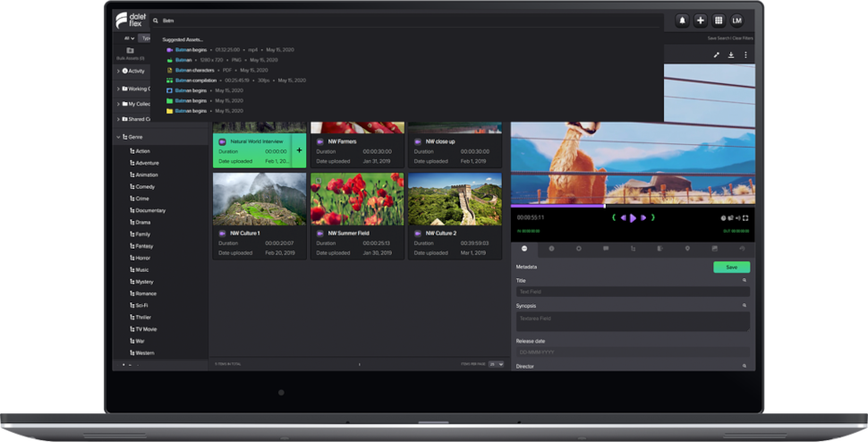The width and height of the screenshot is (868, 442).
Task: Switch to the history tab icon
Action: (x=742, y=249)
